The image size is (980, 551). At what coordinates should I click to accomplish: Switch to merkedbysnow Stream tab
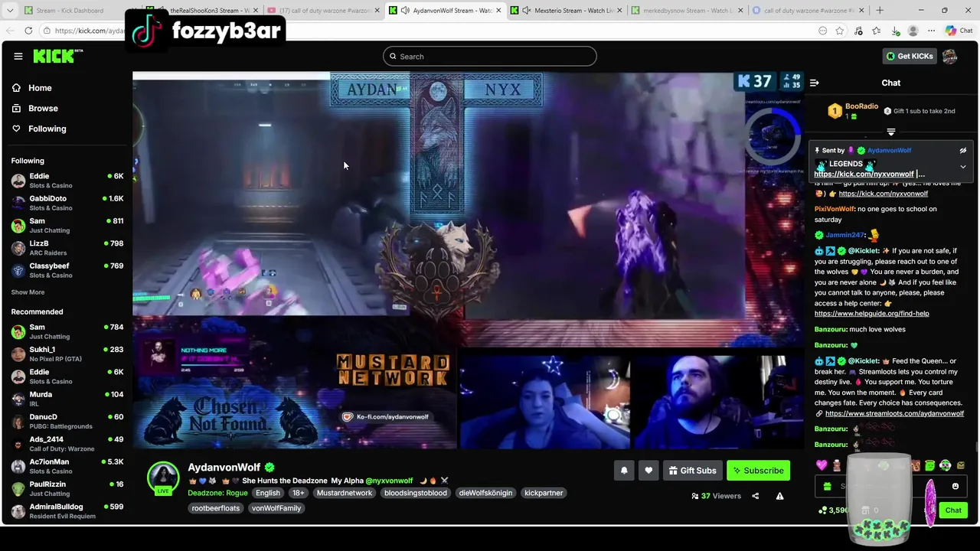[x=688, y=11]
